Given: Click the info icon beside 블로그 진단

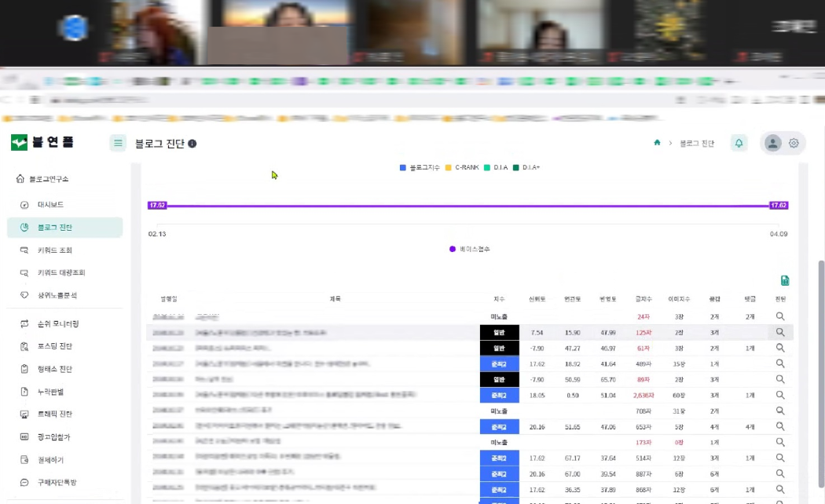Looking at the screenshot, I should point(192,144).
